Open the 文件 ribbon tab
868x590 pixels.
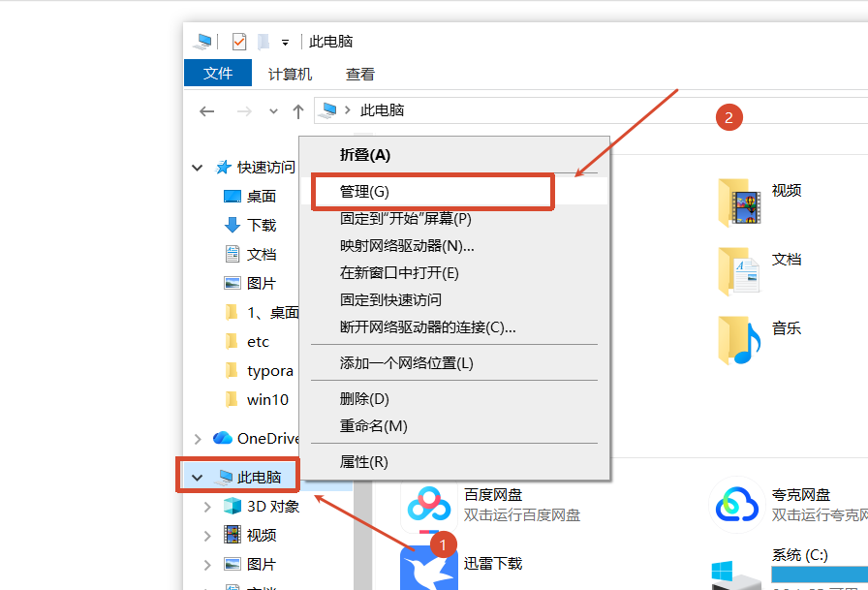pos(218,73)
